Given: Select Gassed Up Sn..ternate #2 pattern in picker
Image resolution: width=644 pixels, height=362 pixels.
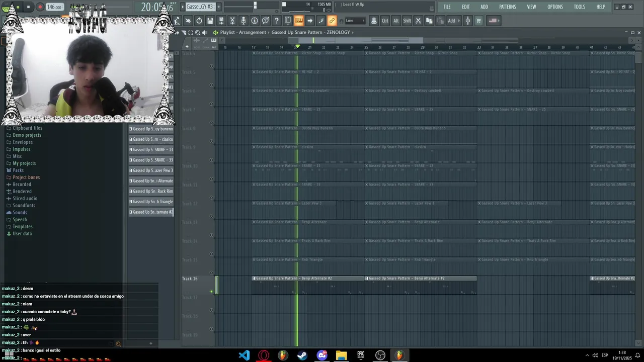Looking at the screenshot, I should coord(151,212).
